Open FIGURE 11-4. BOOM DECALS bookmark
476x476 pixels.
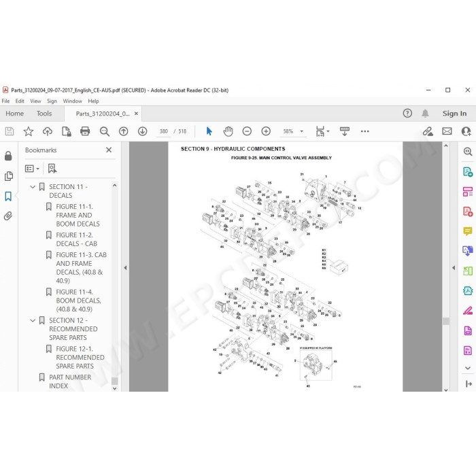click(79, 301)
